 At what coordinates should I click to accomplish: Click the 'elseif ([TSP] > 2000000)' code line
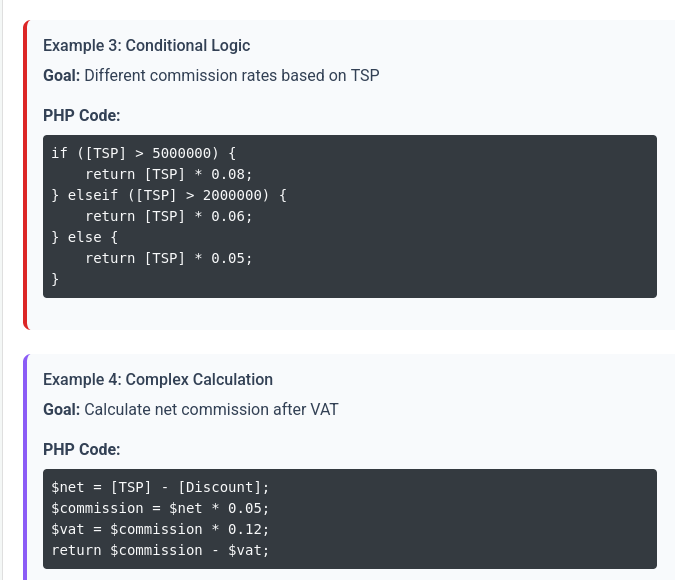pyautogui.click(x=169, y=195)
